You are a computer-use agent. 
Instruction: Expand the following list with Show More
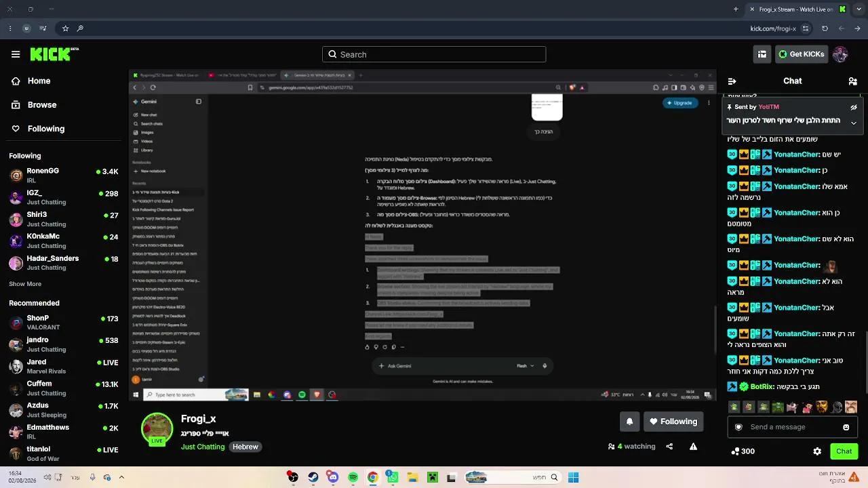[x=25, y=284]
